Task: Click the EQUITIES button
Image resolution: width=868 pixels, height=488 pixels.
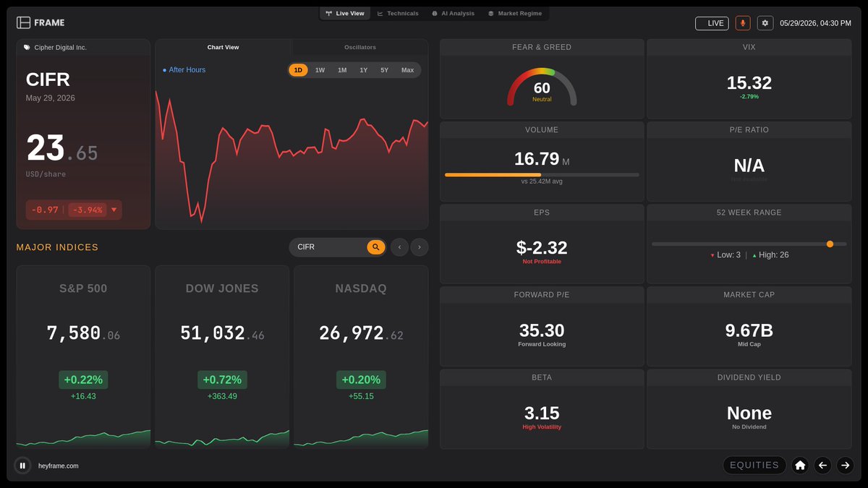Action: click(x=754, y=466)
